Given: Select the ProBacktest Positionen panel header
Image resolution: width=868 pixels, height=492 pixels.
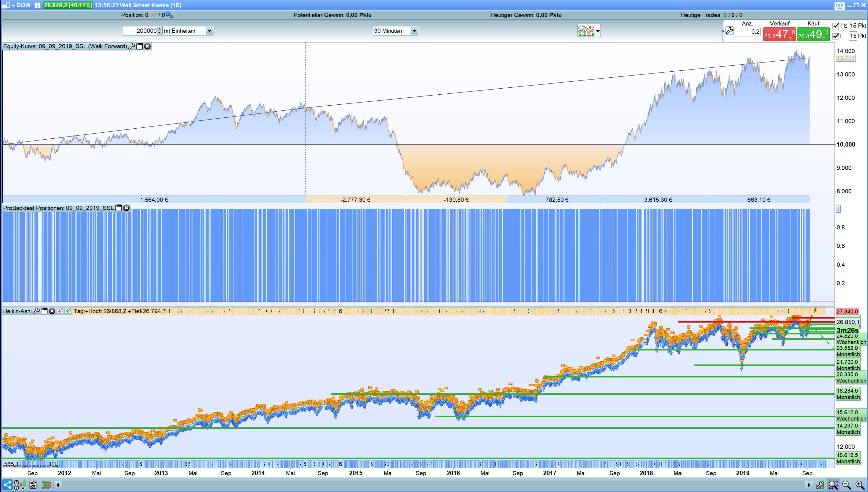Looking at the screenshot, I should click(x=58, y=208).
